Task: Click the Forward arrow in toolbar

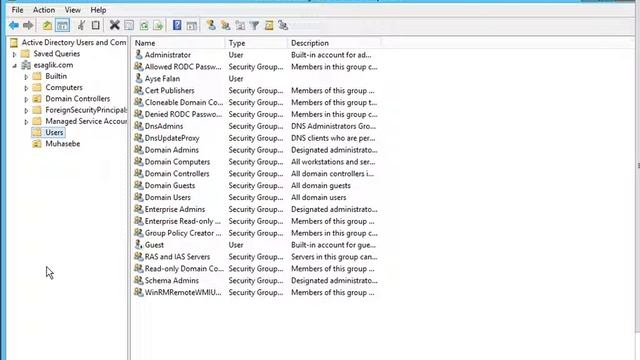Action: 28,26
